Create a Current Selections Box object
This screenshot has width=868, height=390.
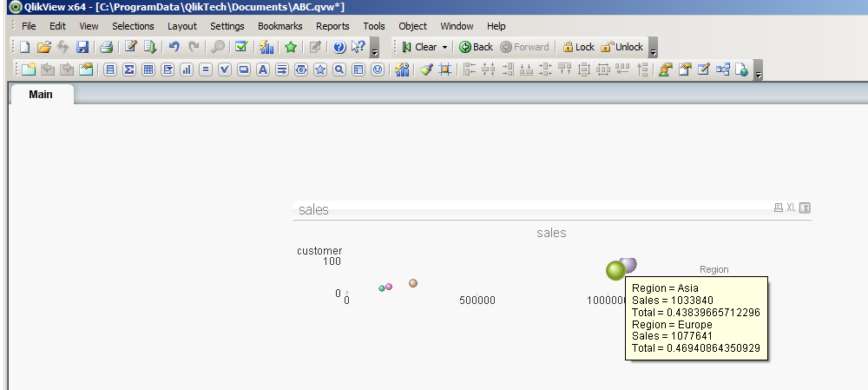(x=225, y=69)
